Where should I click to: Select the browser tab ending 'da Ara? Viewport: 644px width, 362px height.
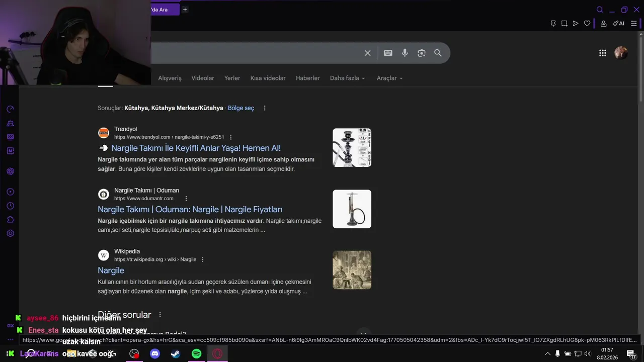pos(165,10)
